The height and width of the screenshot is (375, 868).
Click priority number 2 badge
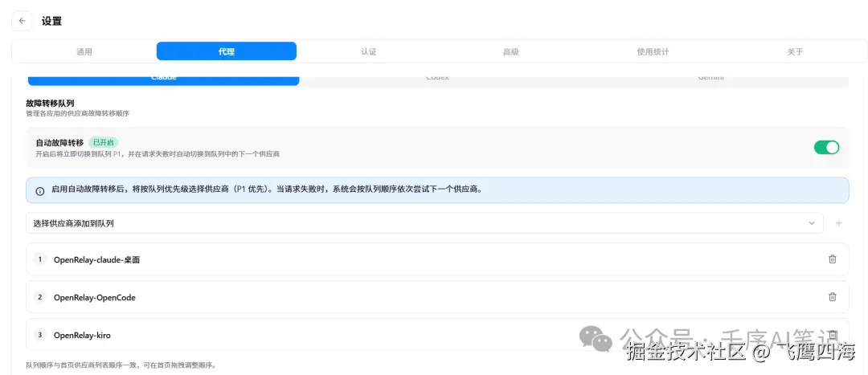tap(40, 297)
